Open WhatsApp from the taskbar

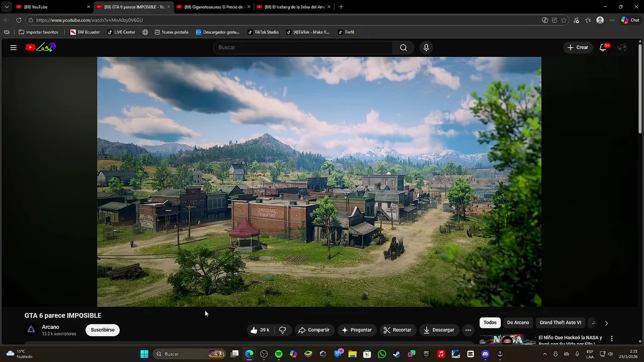coord(382,354)
